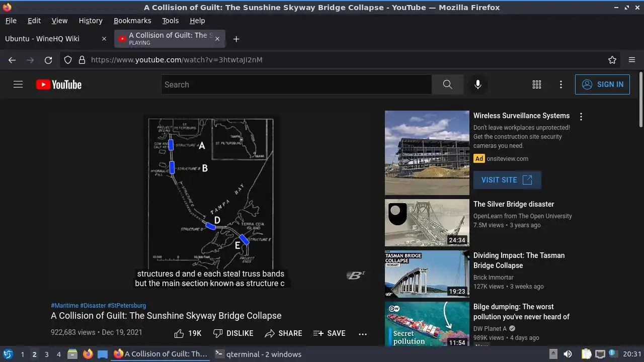644x362 pixels.
Task: Start voice search with the microphone
Action: pyautogui.click(x=478, y=84)
